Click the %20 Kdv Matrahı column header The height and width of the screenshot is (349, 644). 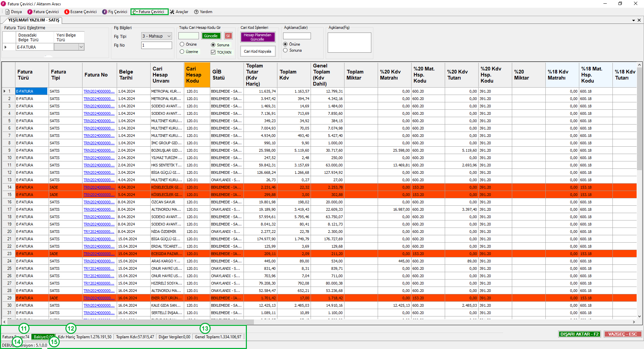click(x=394, y=75)
